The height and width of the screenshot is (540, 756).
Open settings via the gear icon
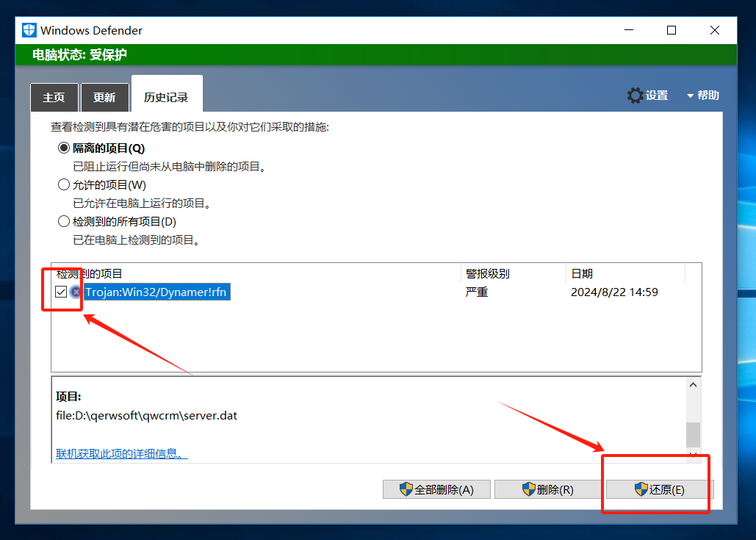(635, 96)
